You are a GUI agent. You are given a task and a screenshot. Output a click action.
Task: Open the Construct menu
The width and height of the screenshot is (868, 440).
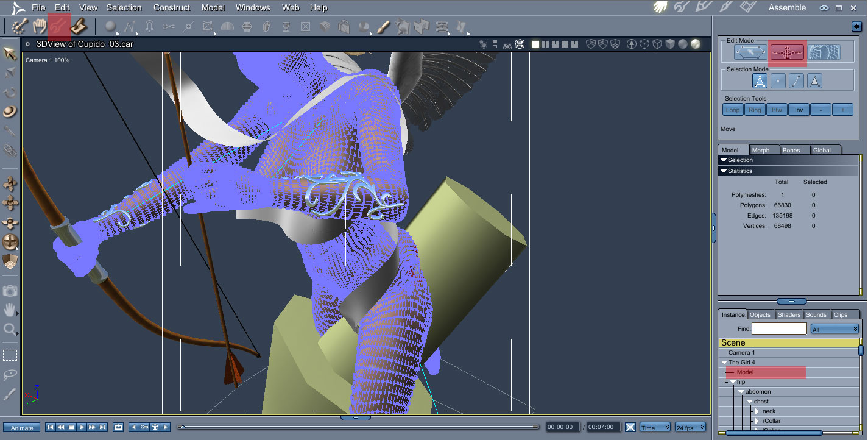[172, 7]
